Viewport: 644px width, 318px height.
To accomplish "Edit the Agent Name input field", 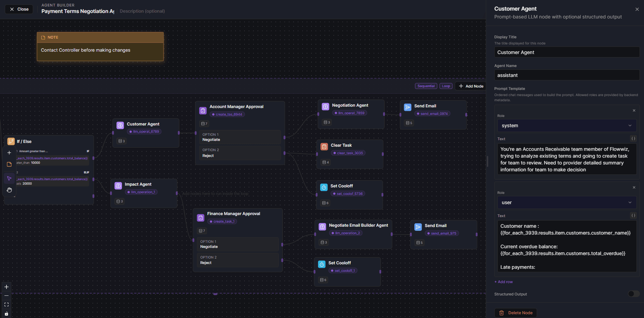I will tap(567, 75).
